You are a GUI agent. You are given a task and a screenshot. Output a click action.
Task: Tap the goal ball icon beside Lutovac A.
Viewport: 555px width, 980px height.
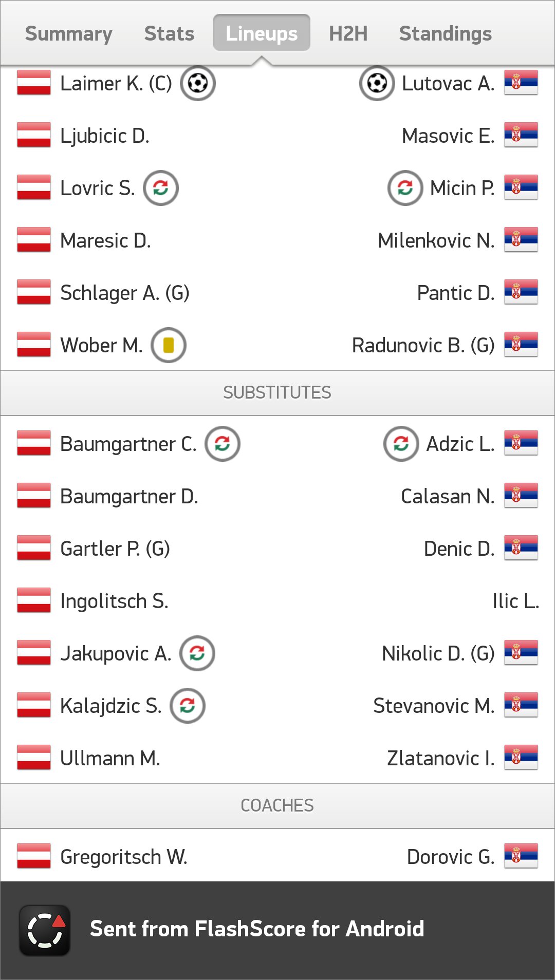(x=377, y=83)
